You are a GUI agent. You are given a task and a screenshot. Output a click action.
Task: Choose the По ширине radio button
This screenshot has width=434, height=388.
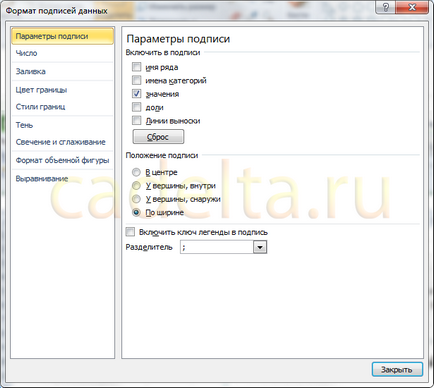pos(136,212)
